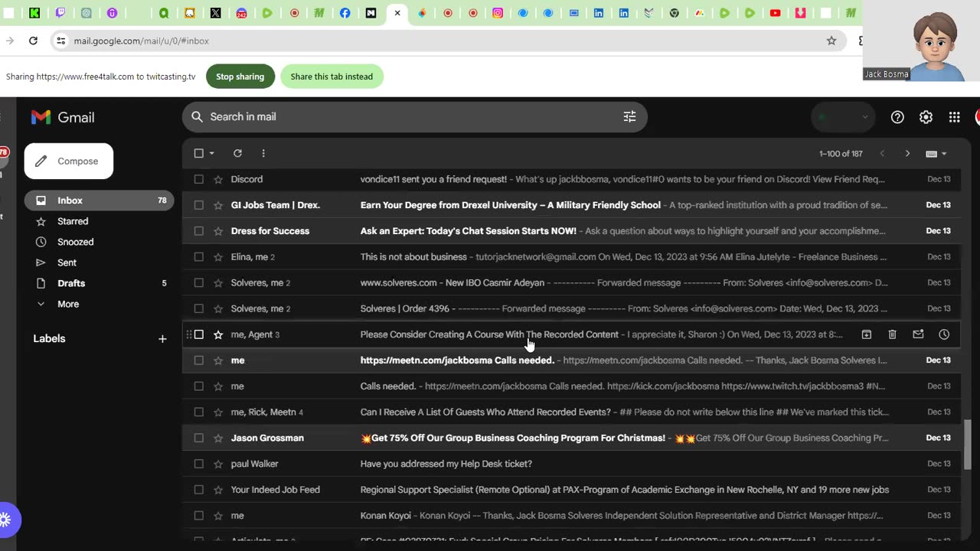Select the Your Indeed Job Feed checkbox
Image resolution: width=980 pixels, height=551 pixels.
199,490
